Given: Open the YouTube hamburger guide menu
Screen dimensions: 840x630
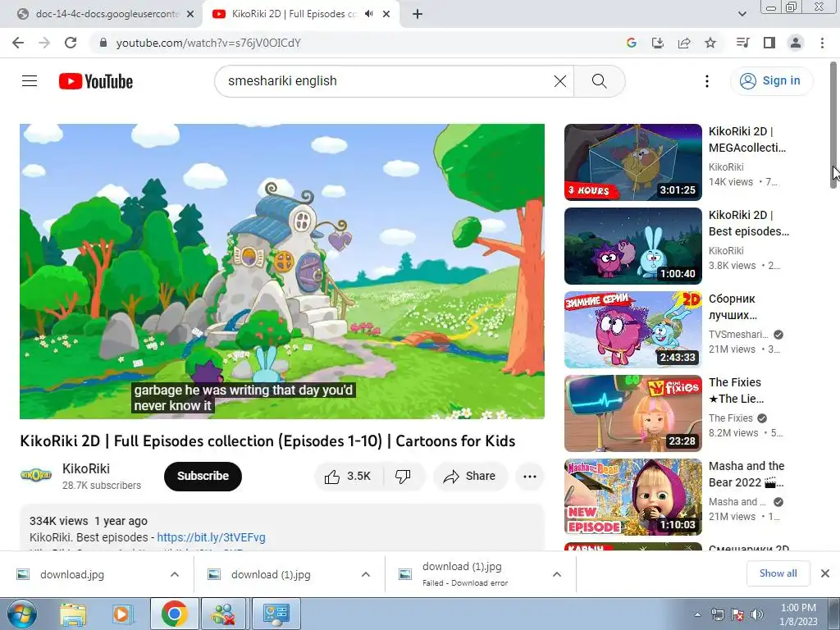Looking at the screenshot, I should [30, 81].
